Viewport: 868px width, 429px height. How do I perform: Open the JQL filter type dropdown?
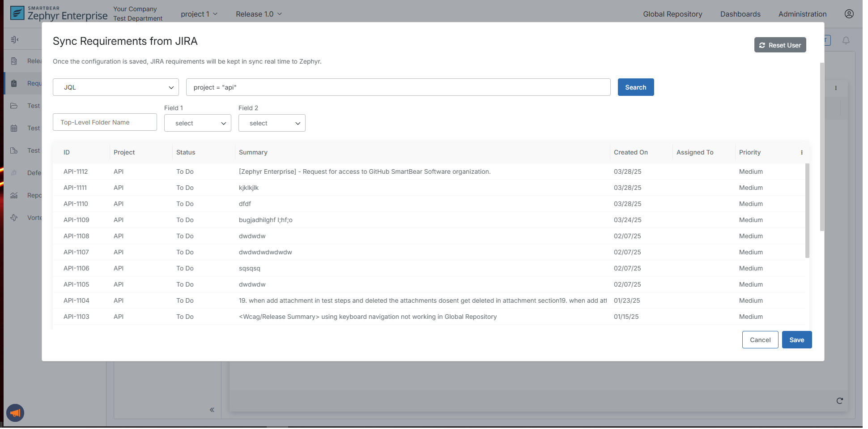coord(116,87)
